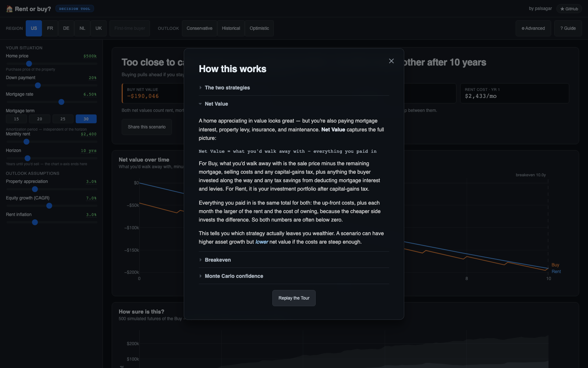
Task: Open Advanced settings
Action: tap(533, 28)
